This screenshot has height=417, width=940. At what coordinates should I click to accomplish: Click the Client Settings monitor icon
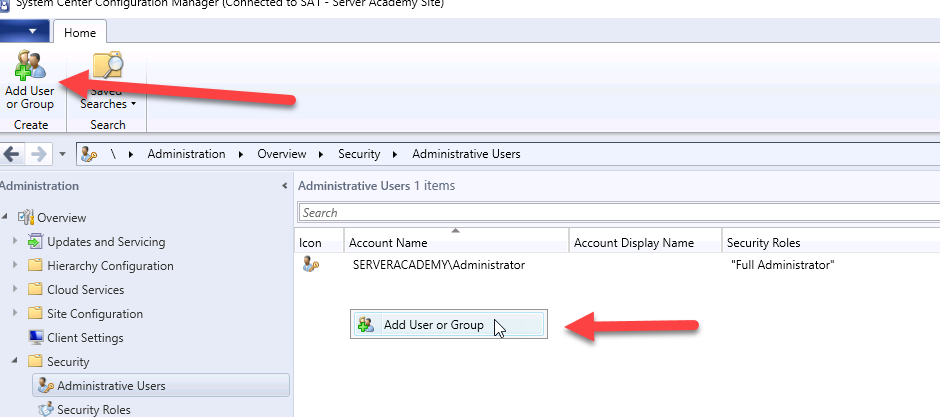pyautogui.click(x=36, y=337)
